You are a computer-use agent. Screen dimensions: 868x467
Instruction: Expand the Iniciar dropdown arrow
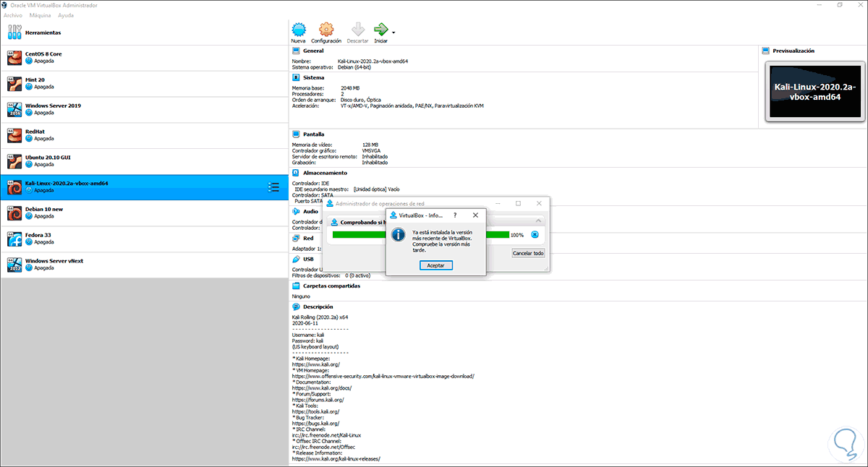pos(393,32)
